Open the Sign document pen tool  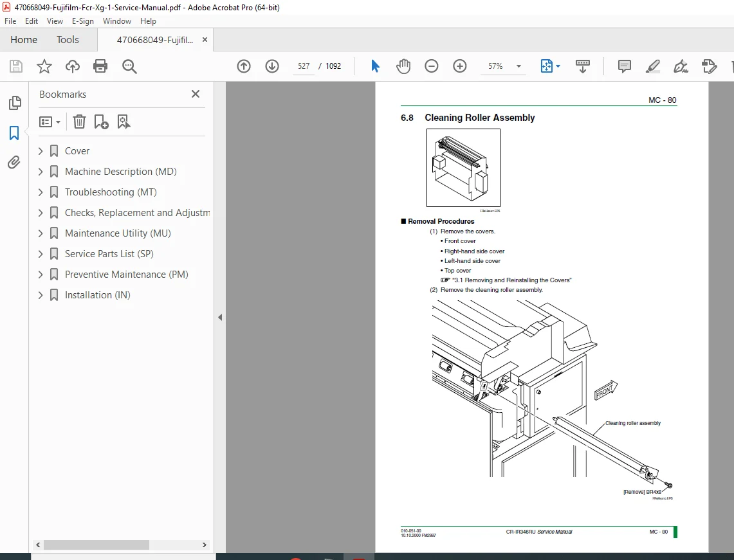pyautogui.click(x=681, y=66)
